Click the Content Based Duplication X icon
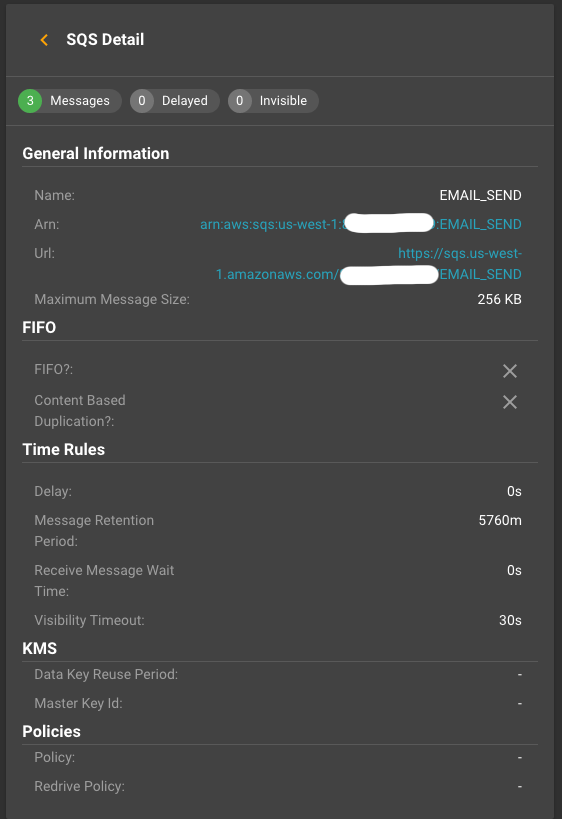 (510, 402)
